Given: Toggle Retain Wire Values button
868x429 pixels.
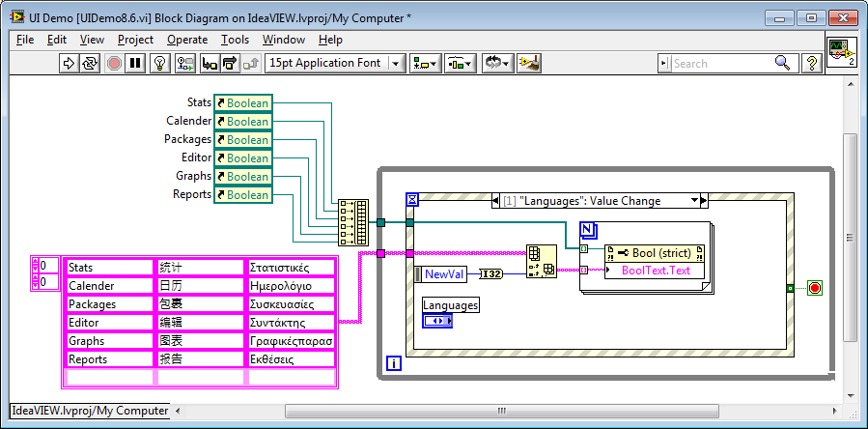Looking at the screenshot, I should (183, 63).
